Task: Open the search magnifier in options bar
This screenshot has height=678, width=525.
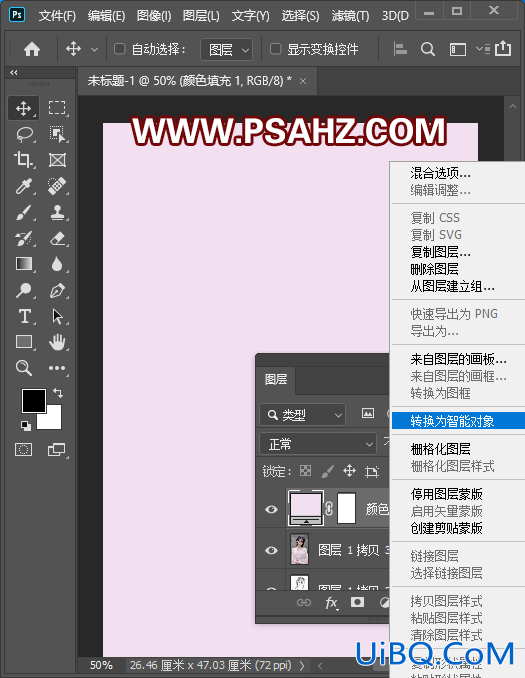Action: pos(428,49)
